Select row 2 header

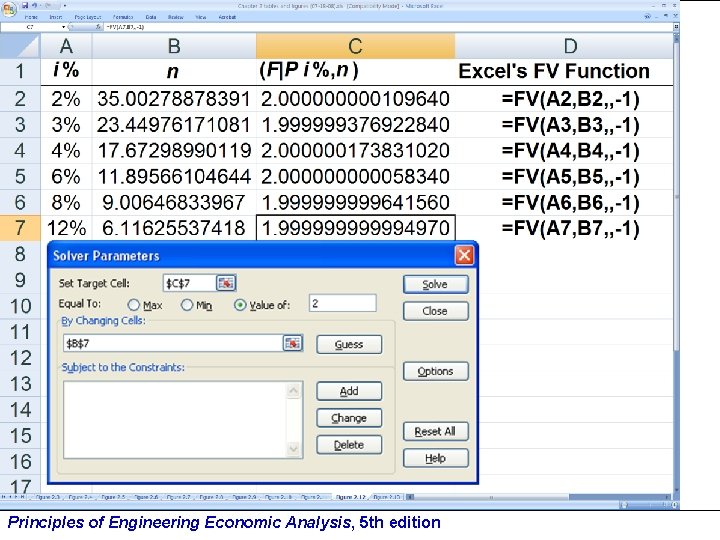coord(20,99)
